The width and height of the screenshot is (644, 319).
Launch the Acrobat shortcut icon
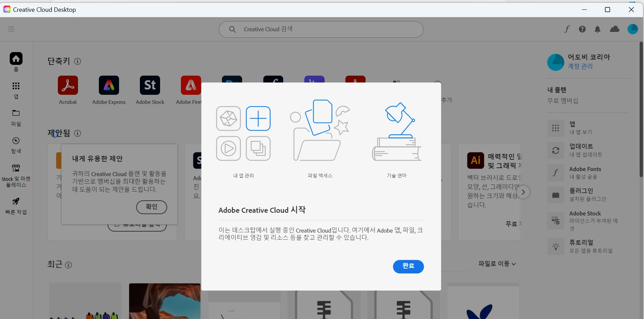(68, 85)
